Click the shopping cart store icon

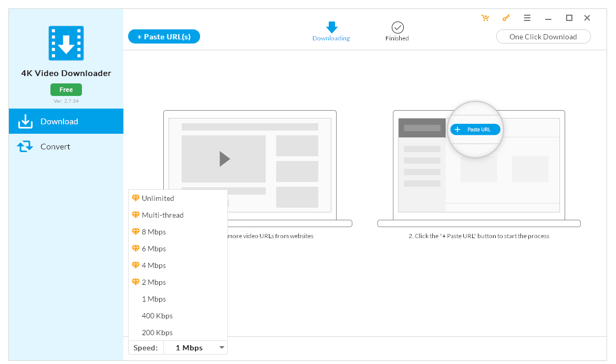click(x=485, y=17)
